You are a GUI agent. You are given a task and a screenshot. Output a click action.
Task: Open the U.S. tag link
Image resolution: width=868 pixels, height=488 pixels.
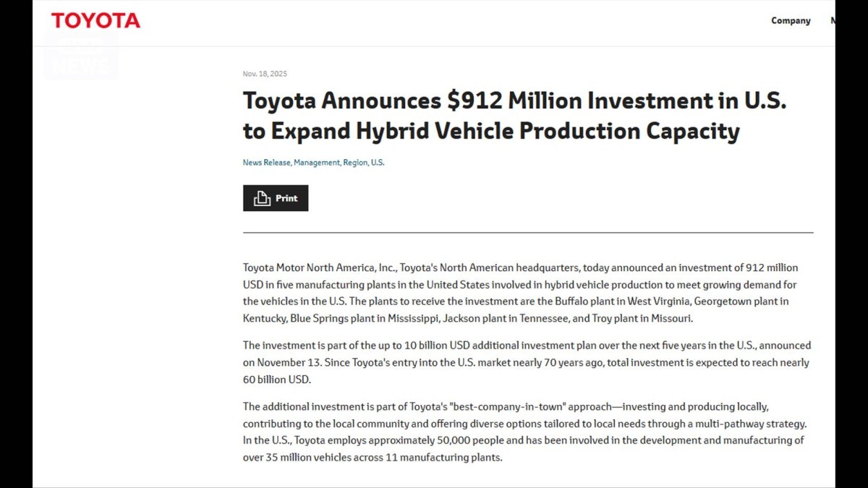tap(378, 163)
